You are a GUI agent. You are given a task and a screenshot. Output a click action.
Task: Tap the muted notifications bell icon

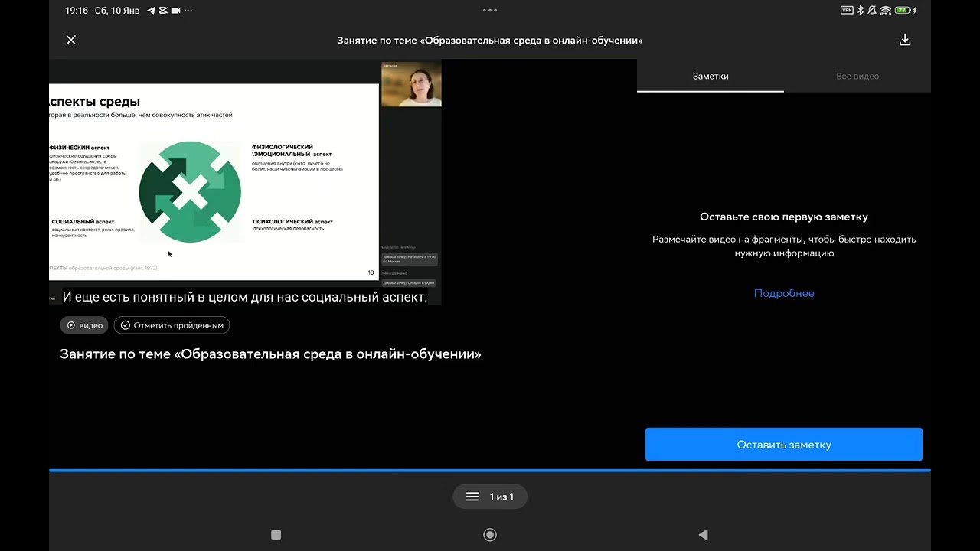(x=873, y=11)
